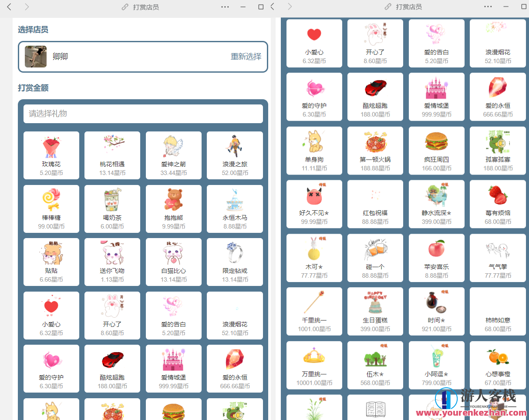
Task: Choose 小爱心 heart gift in right window
Action: 314,43
